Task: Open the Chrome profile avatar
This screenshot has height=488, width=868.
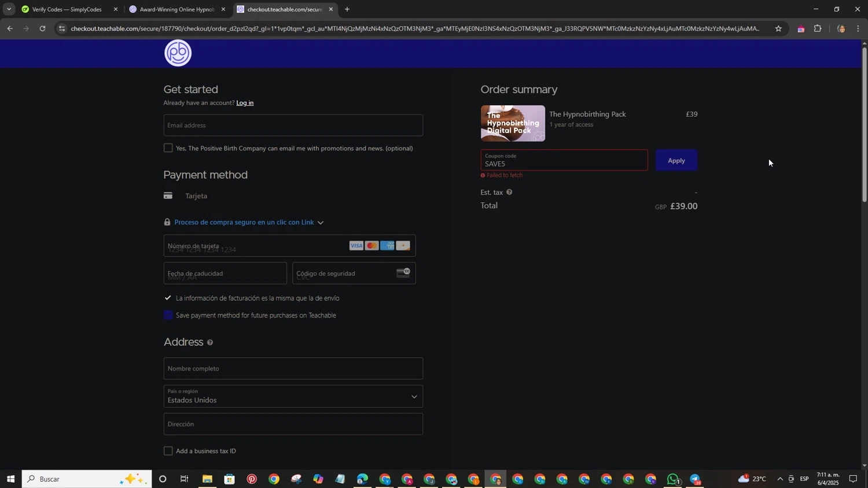Action: tap(841, 28)
